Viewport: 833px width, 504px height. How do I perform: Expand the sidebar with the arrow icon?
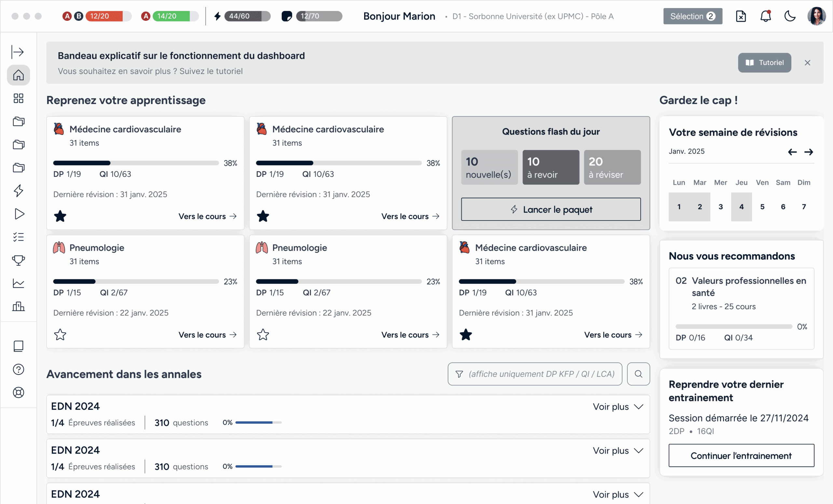point(18,52)
